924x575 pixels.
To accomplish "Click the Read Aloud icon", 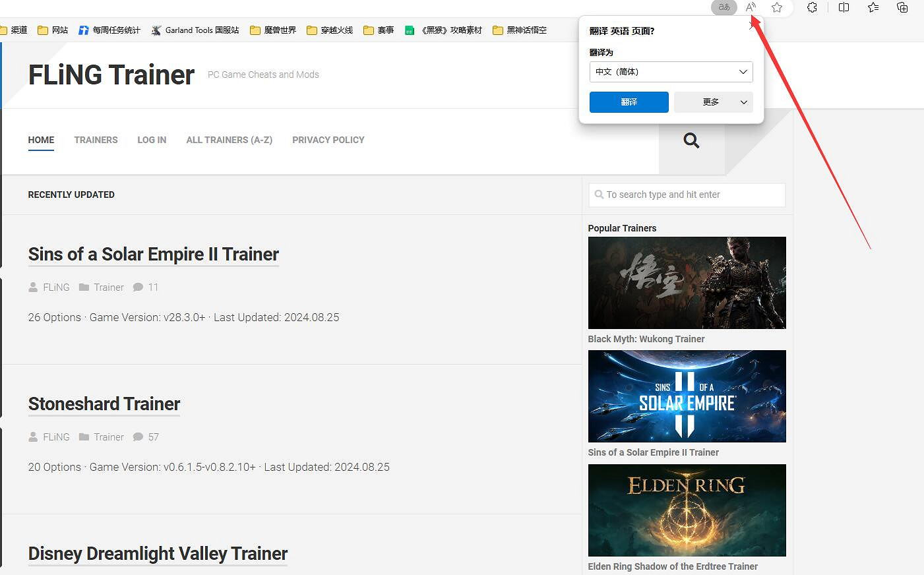I will pos(751,7).
